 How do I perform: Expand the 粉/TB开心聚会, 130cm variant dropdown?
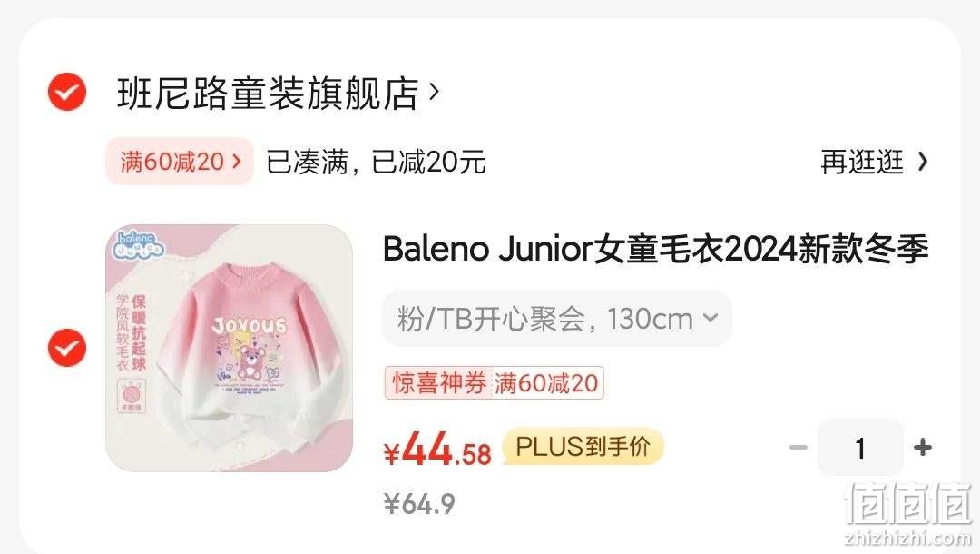557,318
